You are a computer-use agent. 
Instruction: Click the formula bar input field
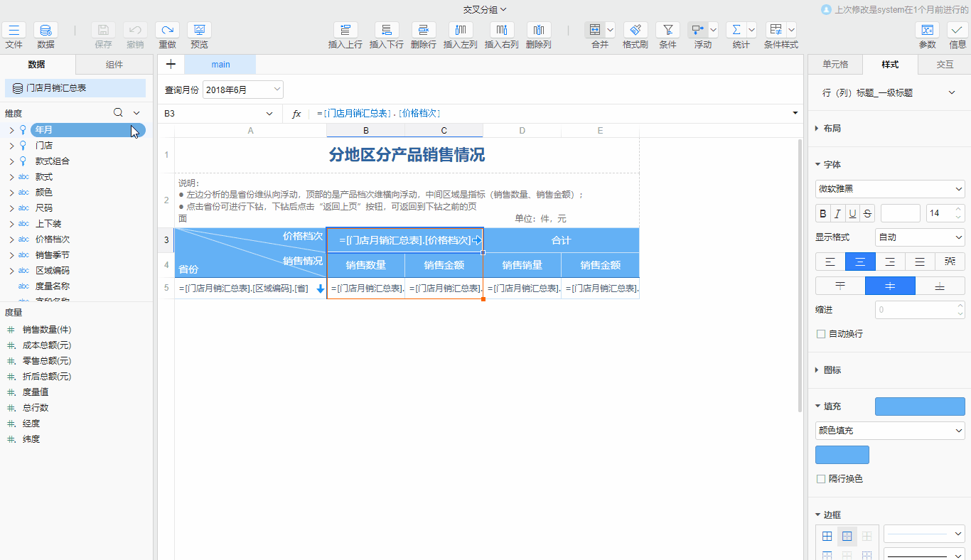[x=547, y=114]
